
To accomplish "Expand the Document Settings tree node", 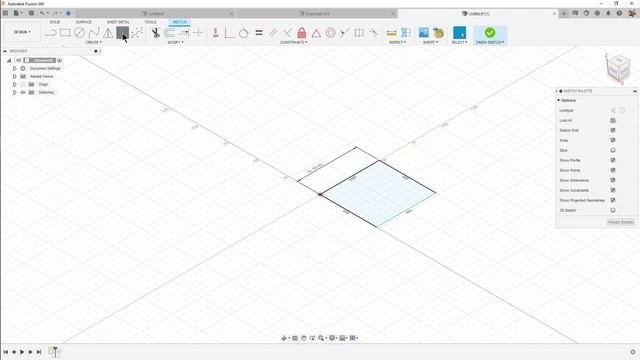I will coord(15,68).
